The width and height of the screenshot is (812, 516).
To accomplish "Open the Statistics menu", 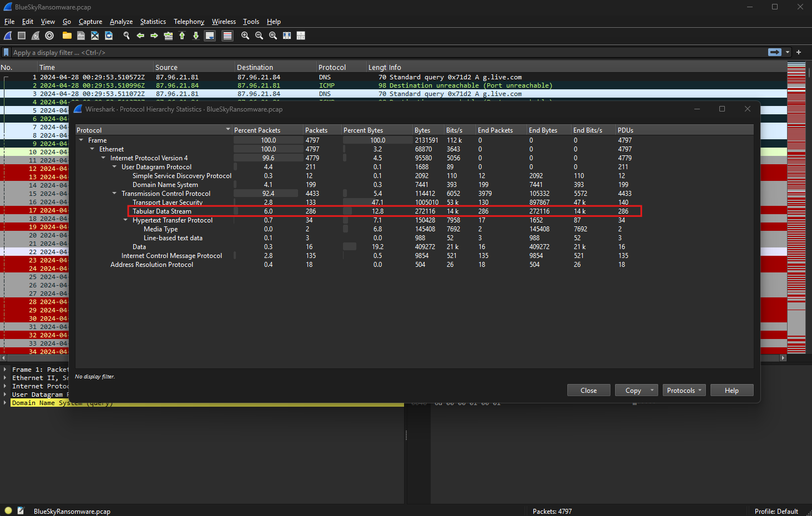I will pyautogui.click(x=153, y=22).
